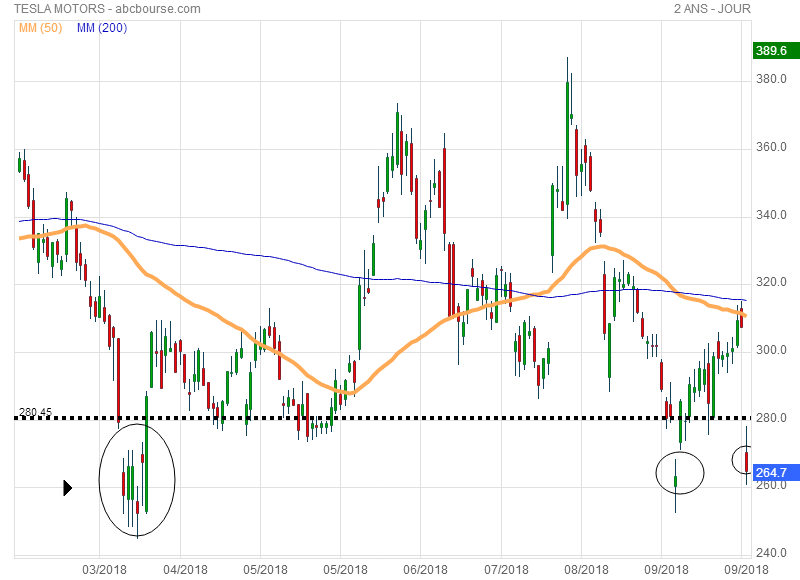Click the 06/2018 date axis label
Image resolution: width=800 pixels, height=580 pixels.
point(425,569)
